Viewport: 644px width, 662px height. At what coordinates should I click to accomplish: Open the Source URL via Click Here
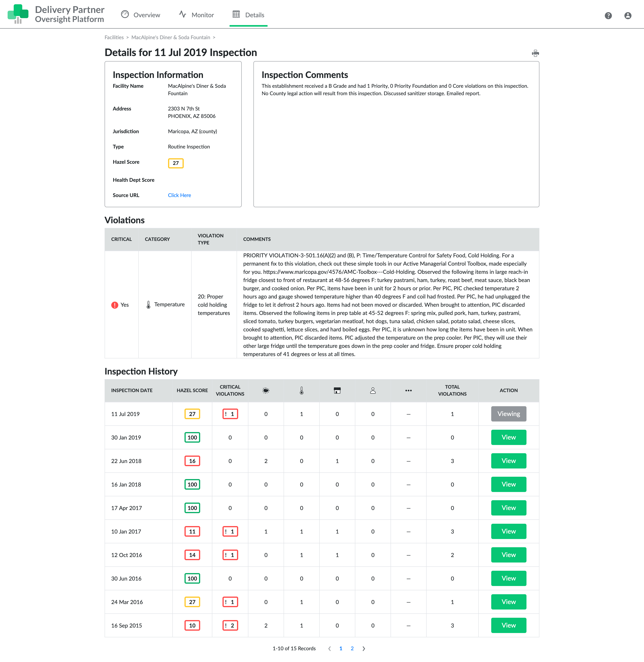click(x=179, y=195)
